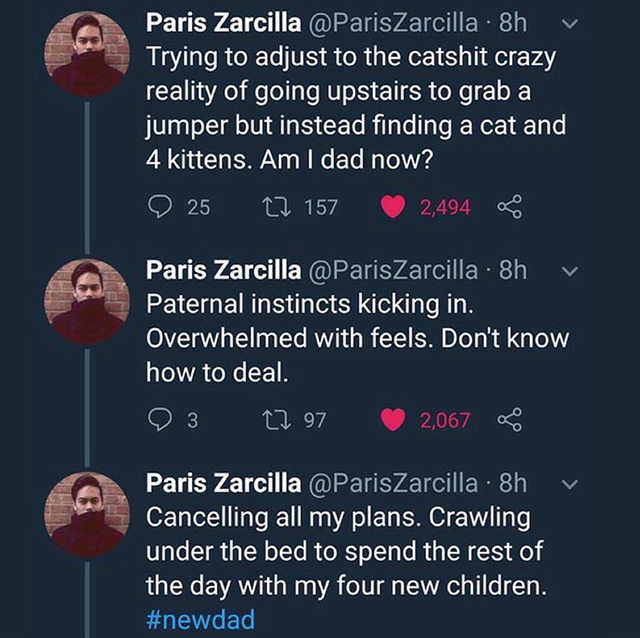Reply to the jumper and kittens tweet
640x638 pixels.
click(162, 207)
